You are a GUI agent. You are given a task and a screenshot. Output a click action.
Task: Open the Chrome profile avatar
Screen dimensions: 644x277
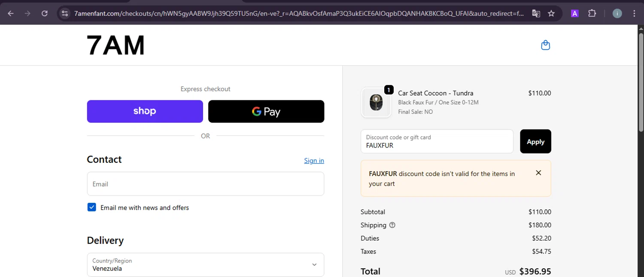coord(617,13)
